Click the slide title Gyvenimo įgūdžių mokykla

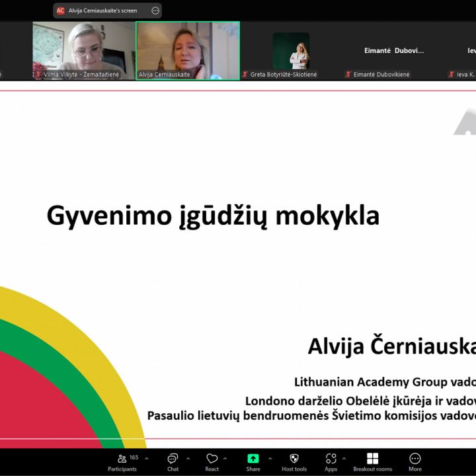[213, 216]
